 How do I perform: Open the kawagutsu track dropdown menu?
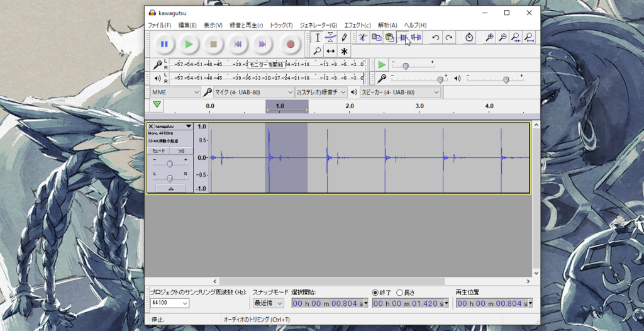tap(189, 126)
